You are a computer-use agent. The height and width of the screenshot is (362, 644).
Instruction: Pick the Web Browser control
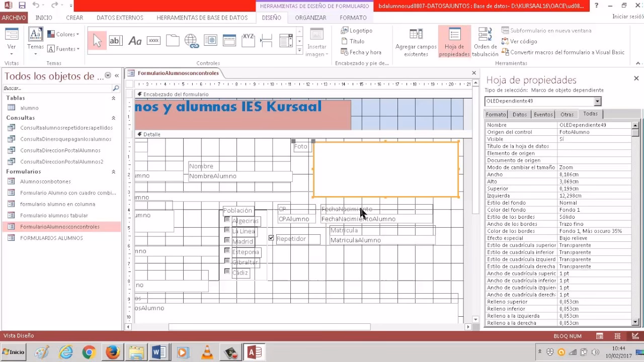point(210,41)
